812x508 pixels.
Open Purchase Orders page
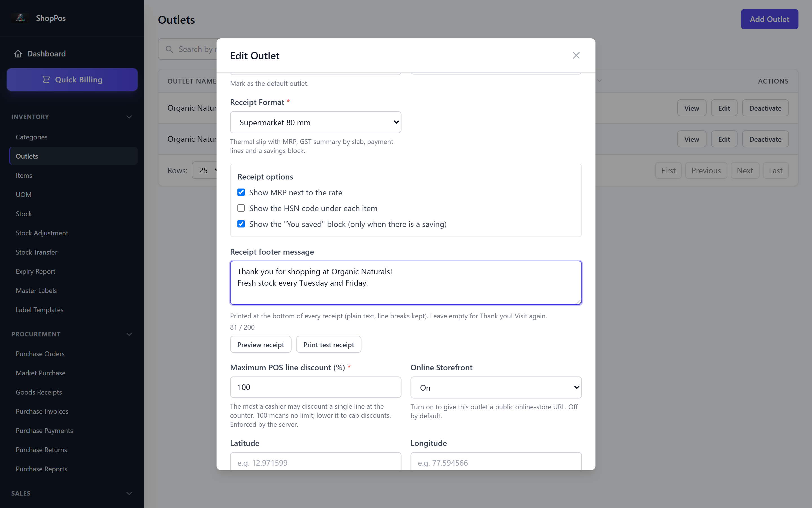(73, 354)
